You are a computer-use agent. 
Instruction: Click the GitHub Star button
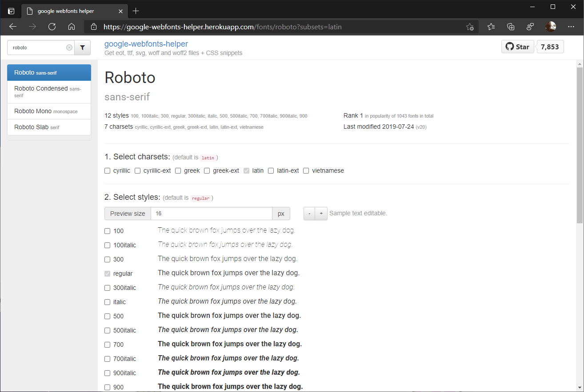click(518, 47)
